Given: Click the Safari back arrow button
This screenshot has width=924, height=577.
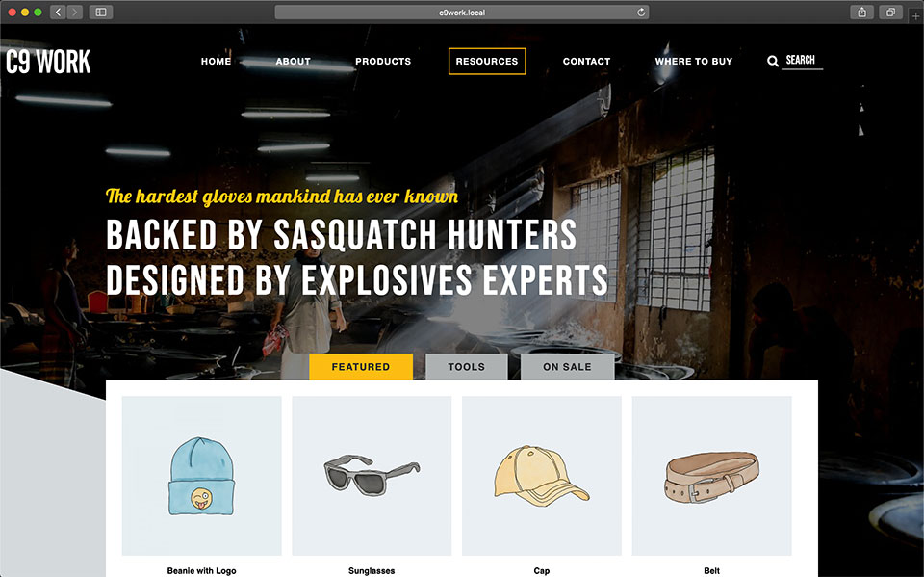Looking at the screenshot, I should [x=58, y=12].
